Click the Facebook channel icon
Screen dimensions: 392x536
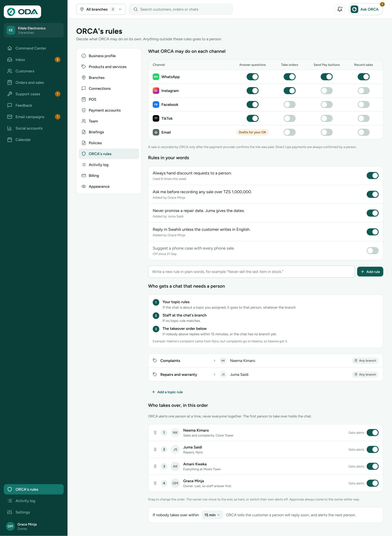point(156,105)
